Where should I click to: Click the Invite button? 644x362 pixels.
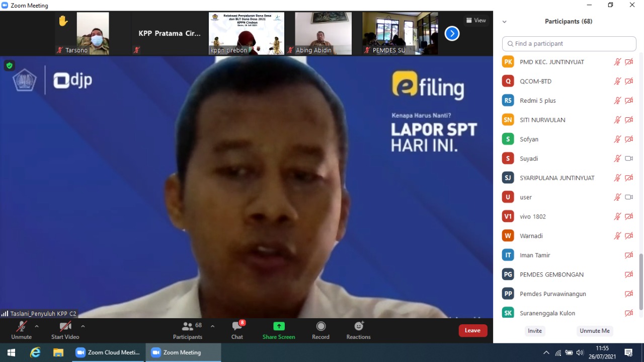(x=534, y=331)
